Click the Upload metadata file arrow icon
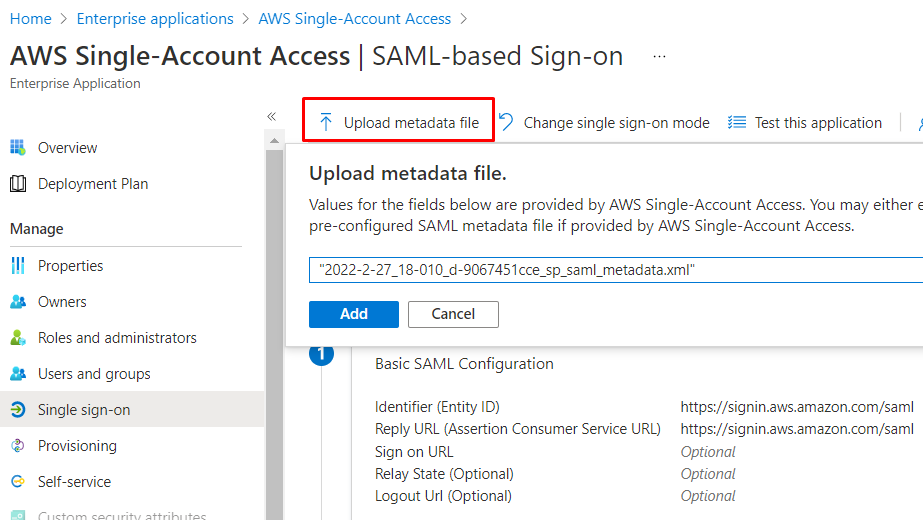 (326, 123)
